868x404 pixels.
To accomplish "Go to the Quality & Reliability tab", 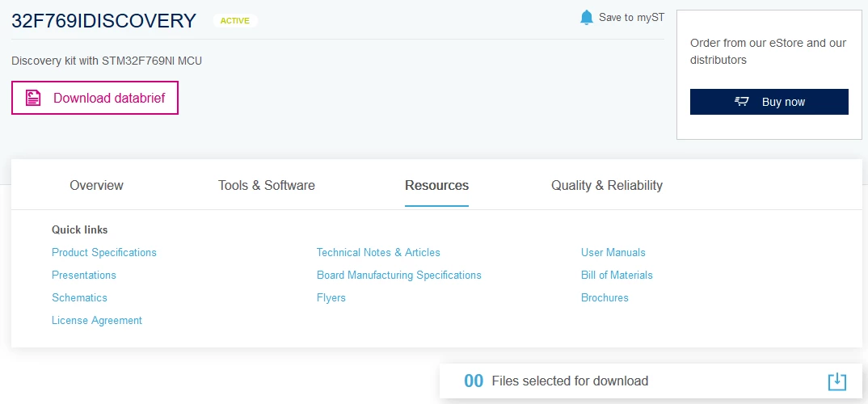I will [x=607, y=185].
